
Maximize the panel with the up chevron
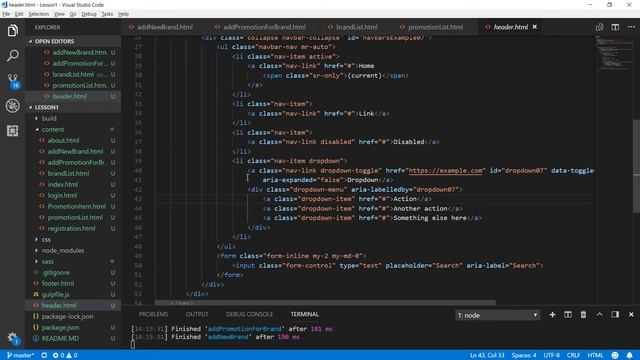coord(599,315)
